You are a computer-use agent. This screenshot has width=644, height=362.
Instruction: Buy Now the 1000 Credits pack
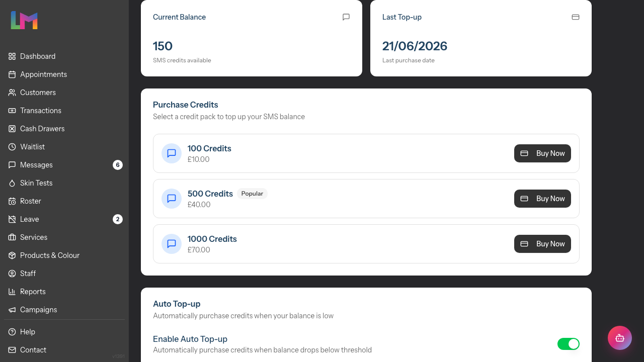point(542,244)
